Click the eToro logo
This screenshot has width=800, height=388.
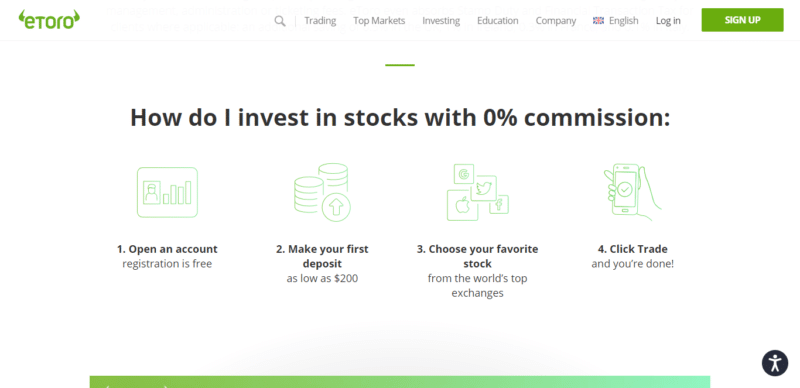coord(49,19)
